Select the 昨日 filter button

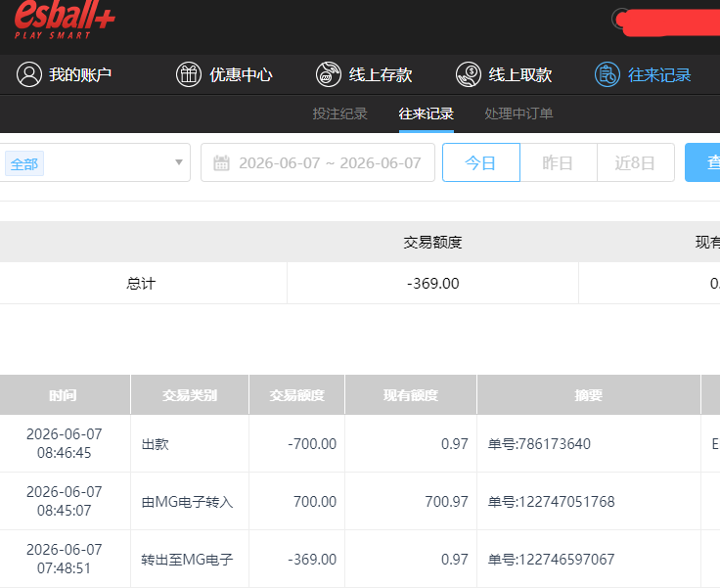point(558,162)
